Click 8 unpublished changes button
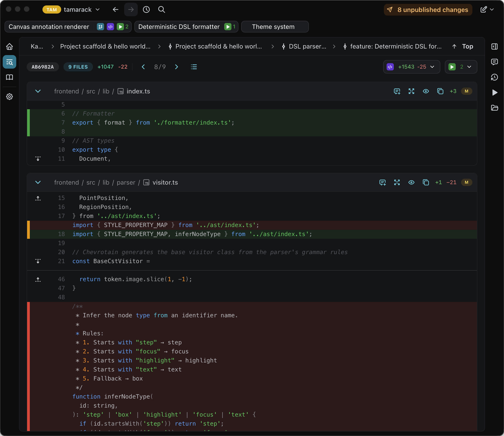 (x=428, y=10)
